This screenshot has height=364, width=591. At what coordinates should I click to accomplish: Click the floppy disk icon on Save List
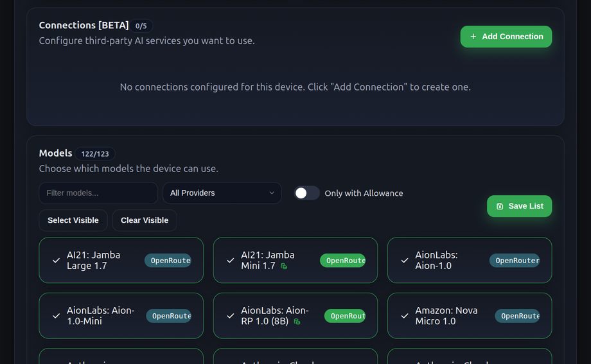click(500, 206)
